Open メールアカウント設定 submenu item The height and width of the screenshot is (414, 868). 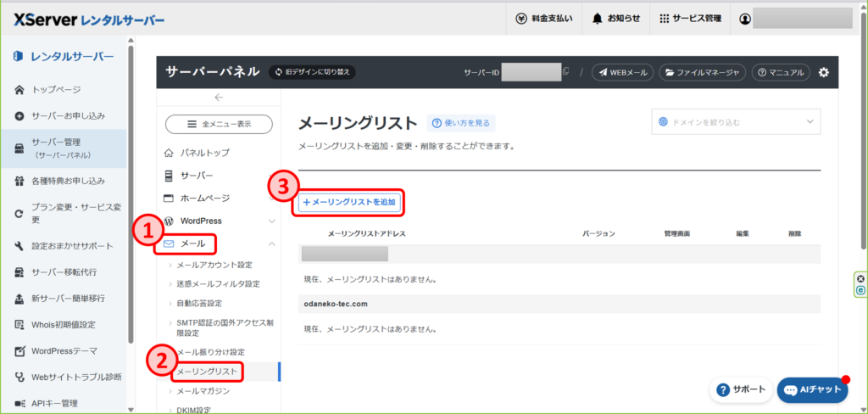[x=214, y=265]
